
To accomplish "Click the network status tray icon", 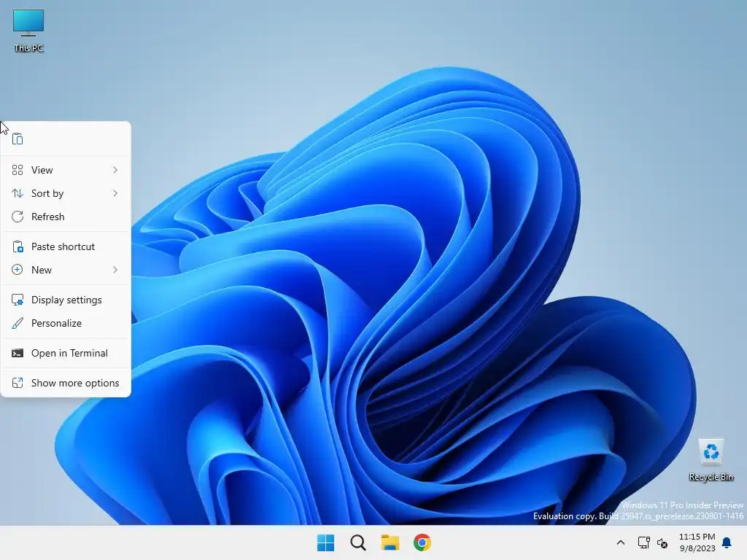I will click(x=643, y=542).
